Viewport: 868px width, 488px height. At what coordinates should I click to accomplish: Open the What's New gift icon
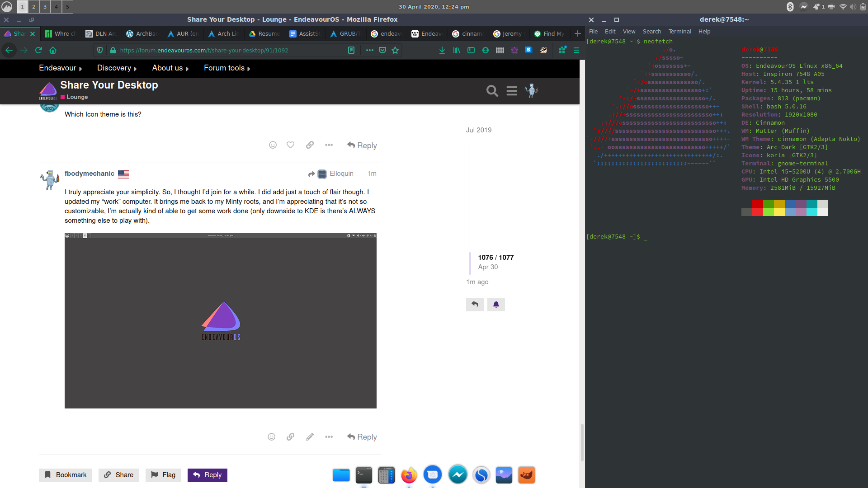pyautogui.click(x=562, y=51)
